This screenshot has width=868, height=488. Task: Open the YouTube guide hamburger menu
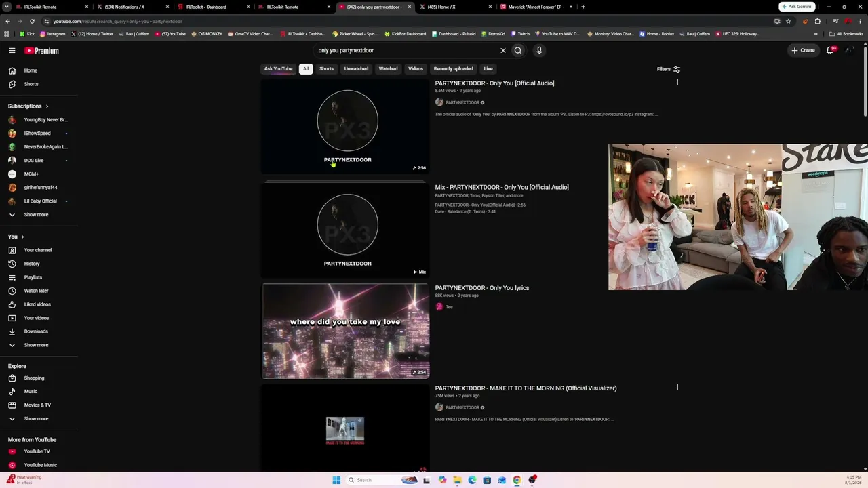[12, 50]
